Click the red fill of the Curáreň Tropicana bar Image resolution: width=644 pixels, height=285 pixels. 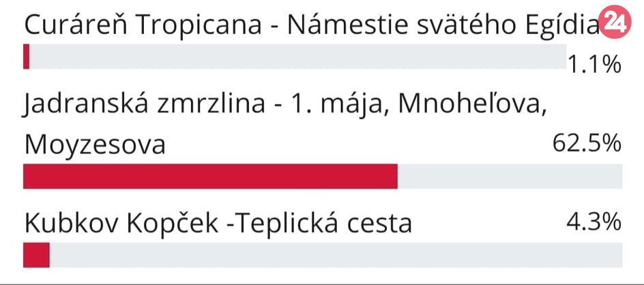27,57
